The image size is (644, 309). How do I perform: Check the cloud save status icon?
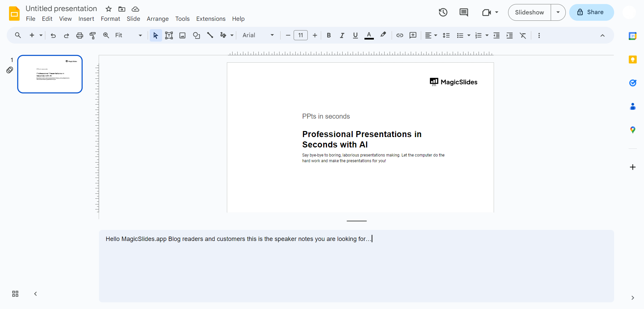tap(135, 9)
